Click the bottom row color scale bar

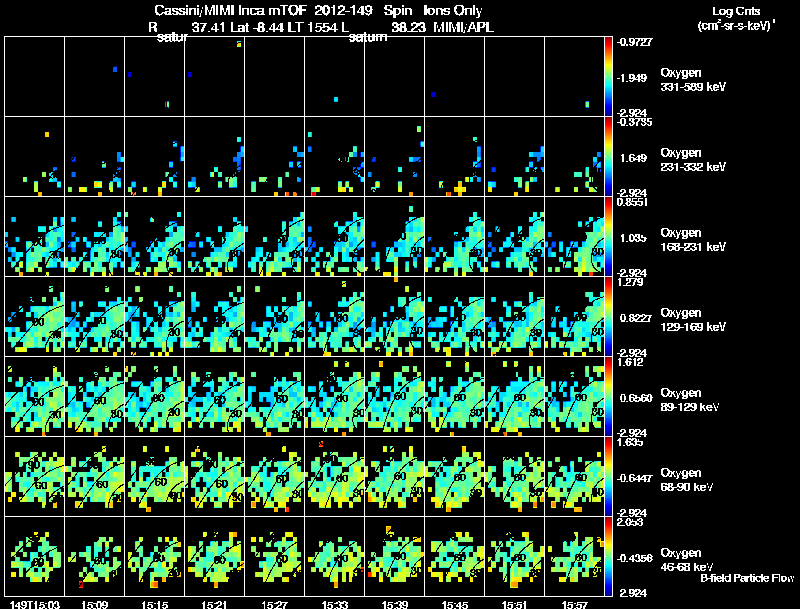point(608,556)
